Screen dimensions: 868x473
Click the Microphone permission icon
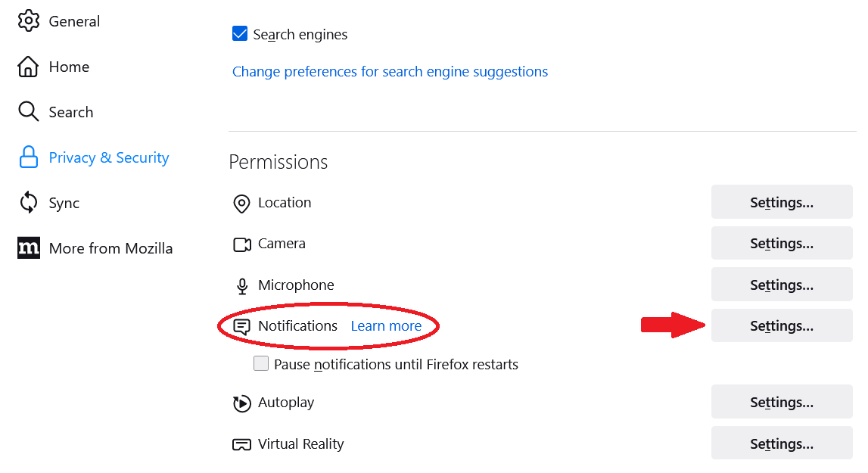point(242,286)
